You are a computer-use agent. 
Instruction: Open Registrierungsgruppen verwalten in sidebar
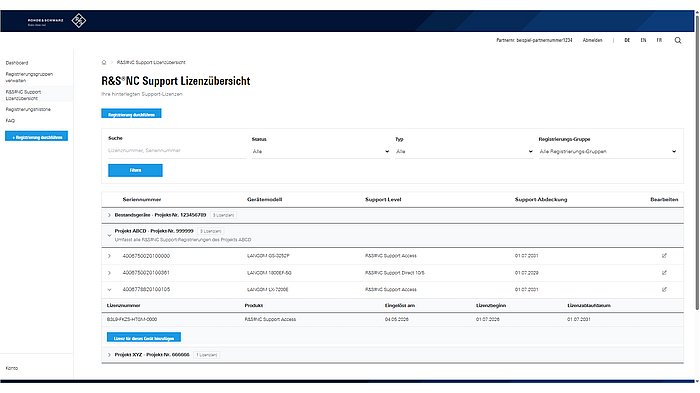pyautogui.click(x=29, y=77)
